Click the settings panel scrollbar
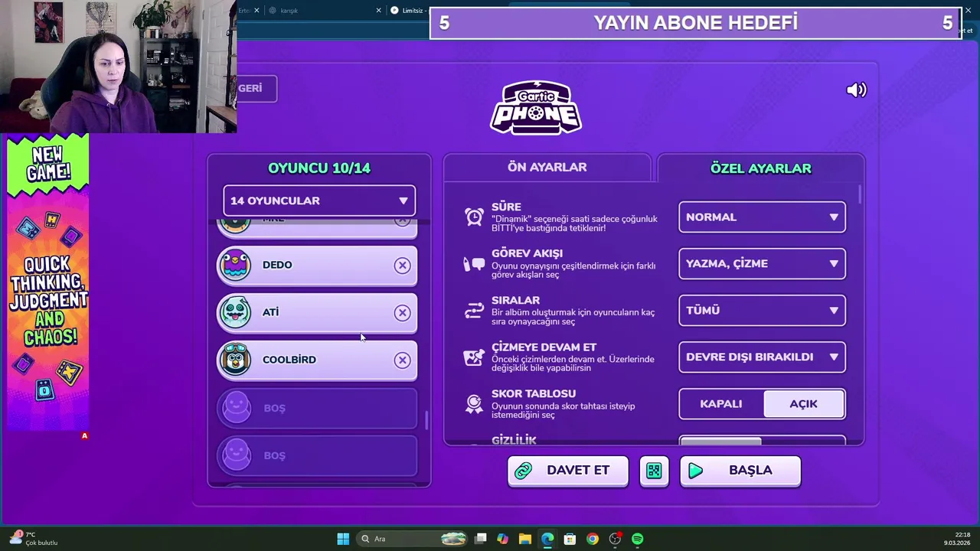This screenshot has height=551, width=980. (x=861, y=194)
